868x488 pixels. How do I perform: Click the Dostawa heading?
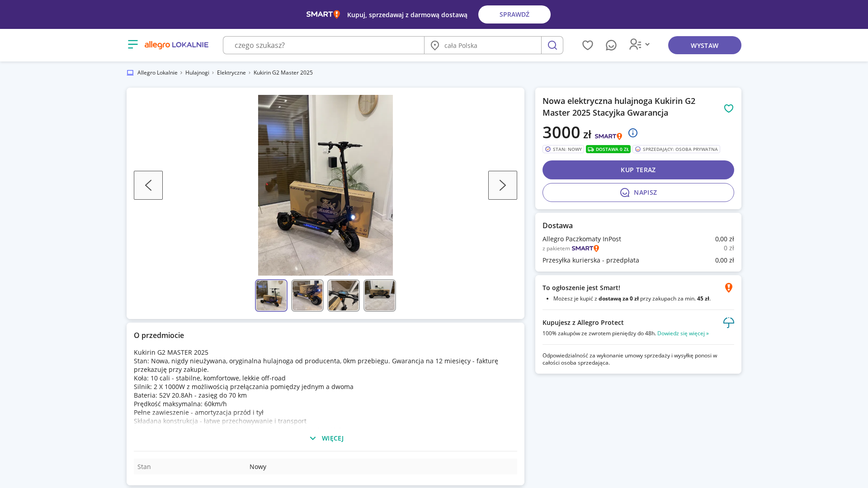(x=557, y=225)
